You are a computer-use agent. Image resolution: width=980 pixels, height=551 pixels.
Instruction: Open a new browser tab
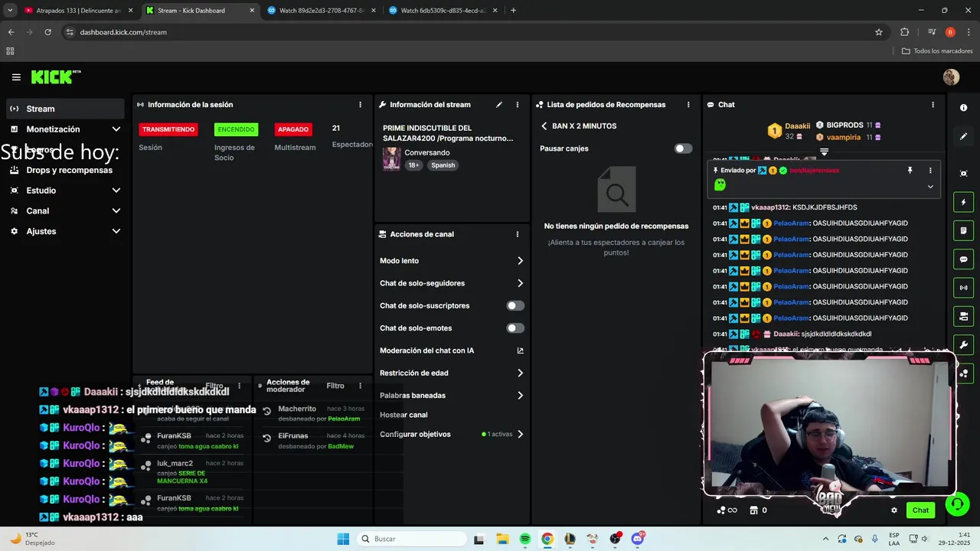point(513,11)
